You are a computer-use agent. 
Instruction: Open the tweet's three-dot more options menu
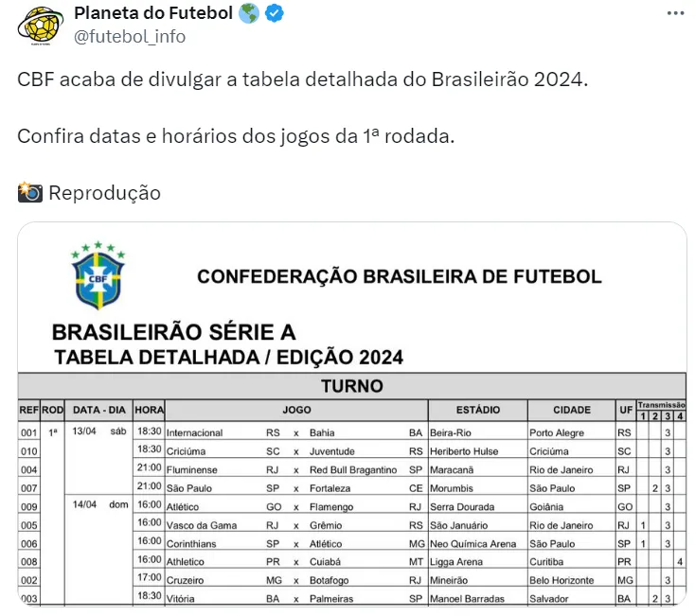click(x=674, y=14)
